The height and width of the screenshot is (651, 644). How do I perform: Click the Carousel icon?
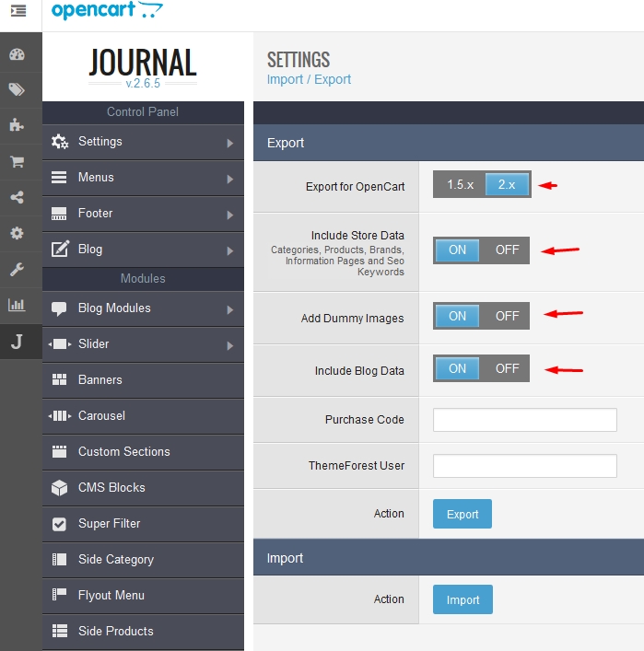point(60,415)
